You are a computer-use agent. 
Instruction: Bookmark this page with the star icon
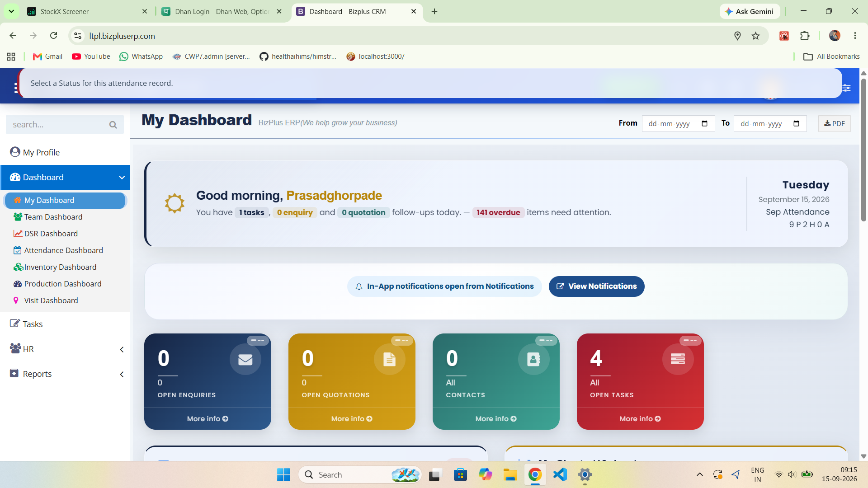point(755,36)
